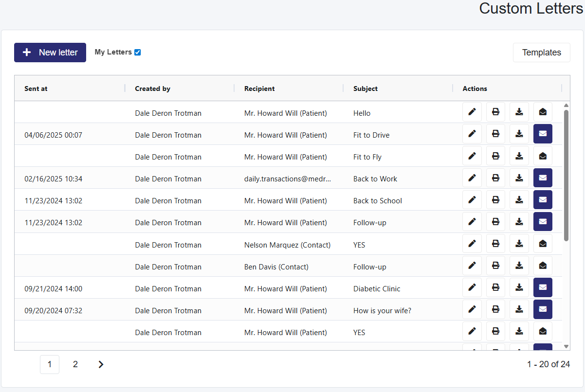The width and height of the screenshot is (585, 392).
Task: Send the Nelson Marquez 'YES' letter
Action: click(x=543, y=244)
